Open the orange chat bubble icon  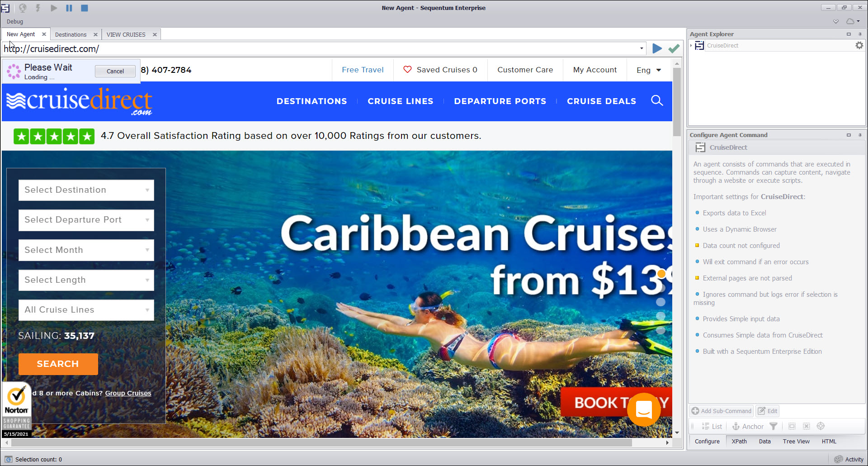tap(644, 409)
